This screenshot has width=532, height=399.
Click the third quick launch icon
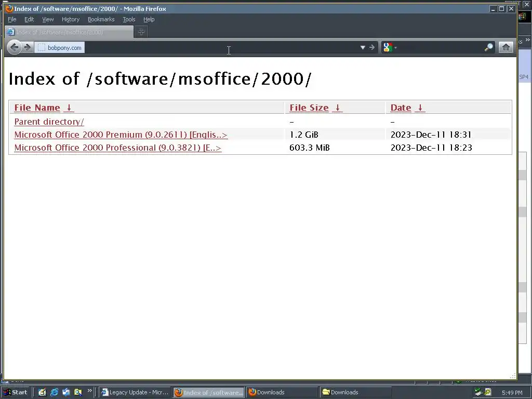pos(66,392)
